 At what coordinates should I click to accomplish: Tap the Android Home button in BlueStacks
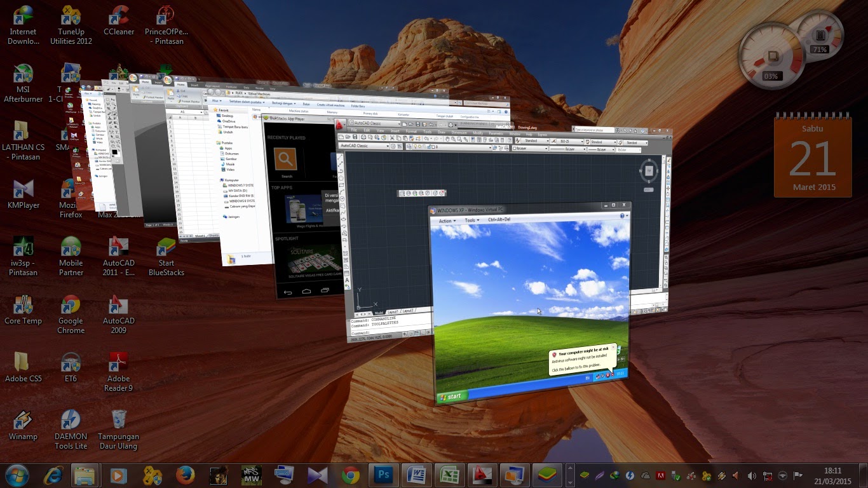coord(306,292)
